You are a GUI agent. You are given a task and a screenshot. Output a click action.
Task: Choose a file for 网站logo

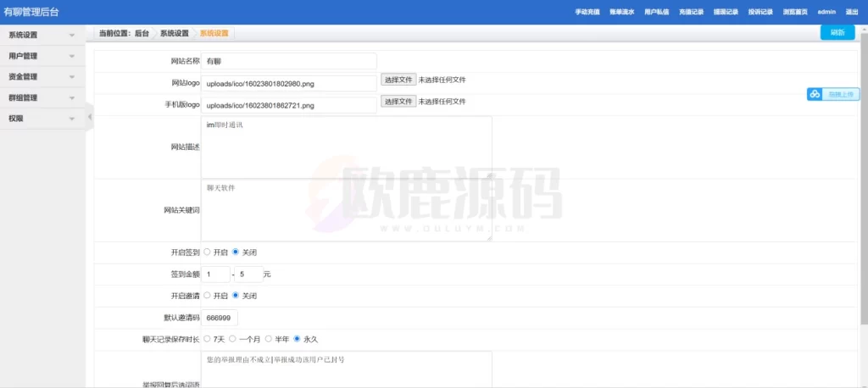[x=398, y=80]
